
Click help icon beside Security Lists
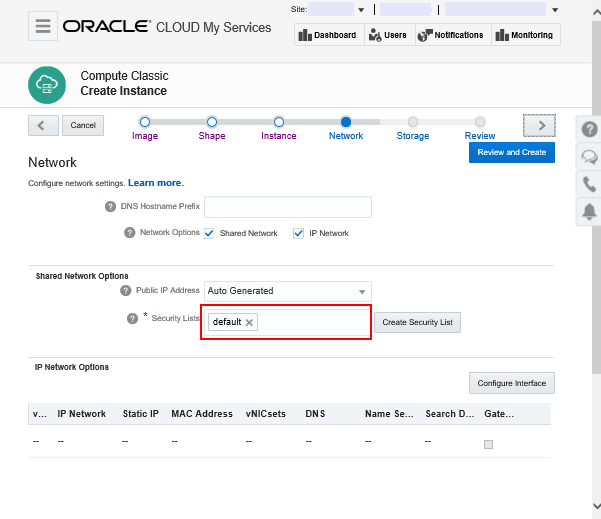[x=132, y=318]
